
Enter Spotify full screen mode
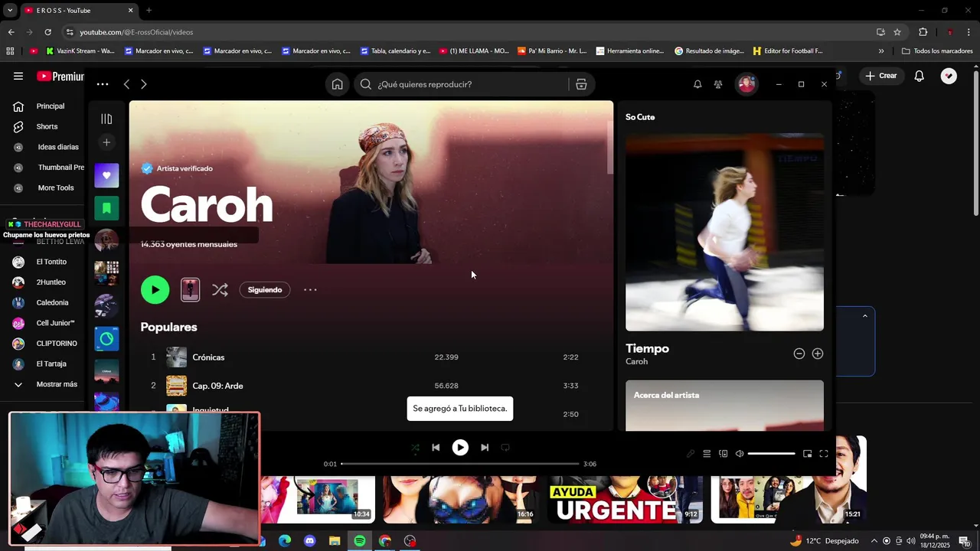click(824, 454)
